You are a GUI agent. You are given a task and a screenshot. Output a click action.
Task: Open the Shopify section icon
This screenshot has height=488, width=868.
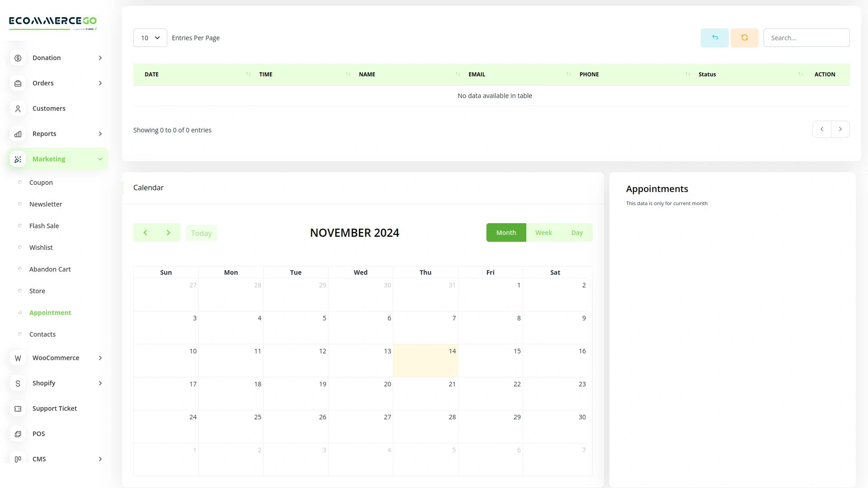[x=18, y=383]
